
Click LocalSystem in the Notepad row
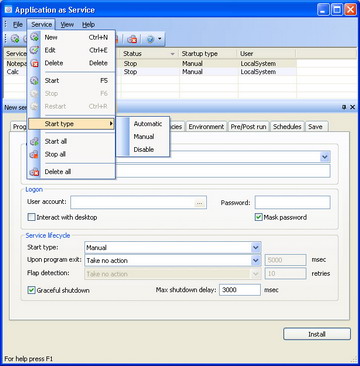coord(258,63)
